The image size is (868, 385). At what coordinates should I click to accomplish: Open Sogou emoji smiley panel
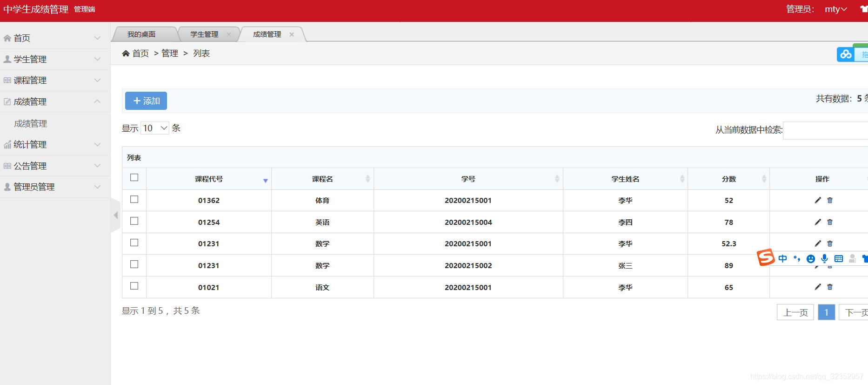click(811, 259)
